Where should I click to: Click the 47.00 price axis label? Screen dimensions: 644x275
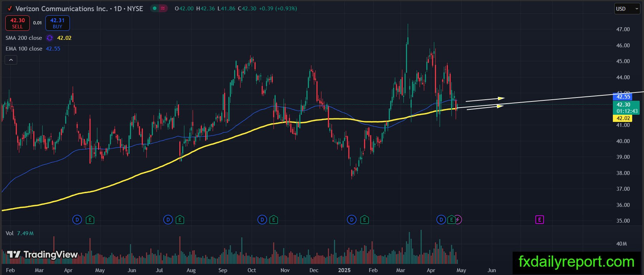pos(623,29)
